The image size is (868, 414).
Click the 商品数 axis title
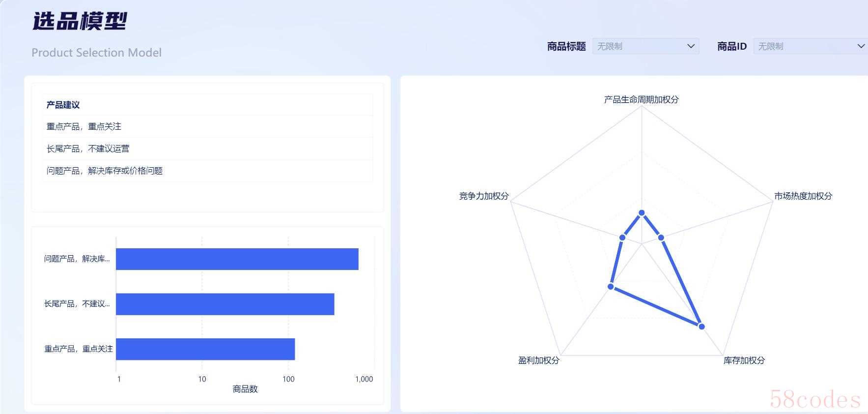(245, 389)
